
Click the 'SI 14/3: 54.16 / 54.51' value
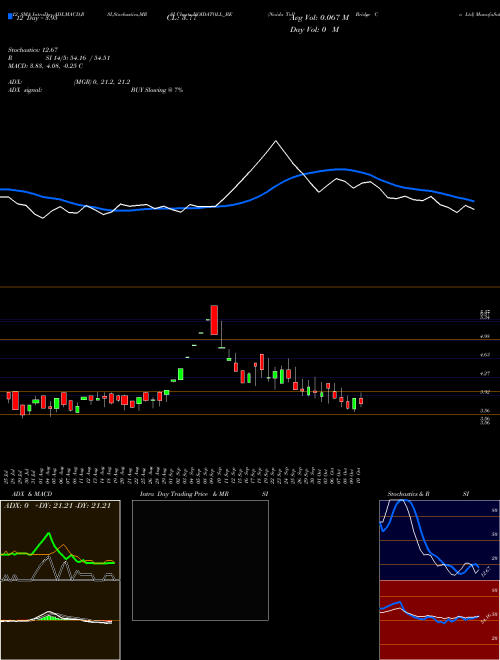click(78, 58)
